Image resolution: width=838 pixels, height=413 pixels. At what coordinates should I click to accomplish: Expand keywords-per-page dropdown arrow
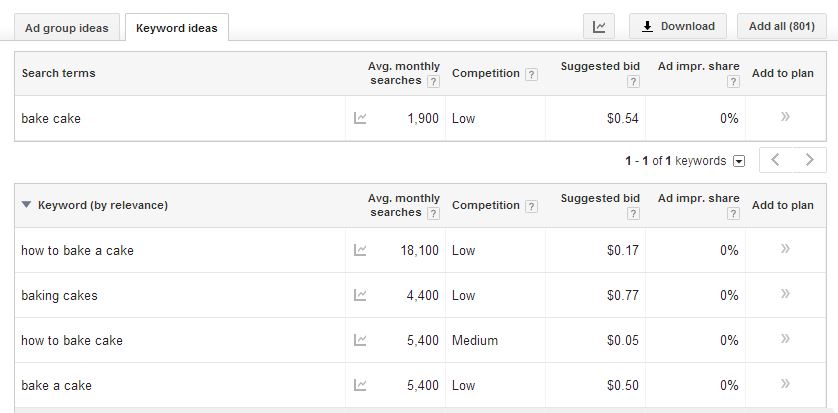[739, 161]
